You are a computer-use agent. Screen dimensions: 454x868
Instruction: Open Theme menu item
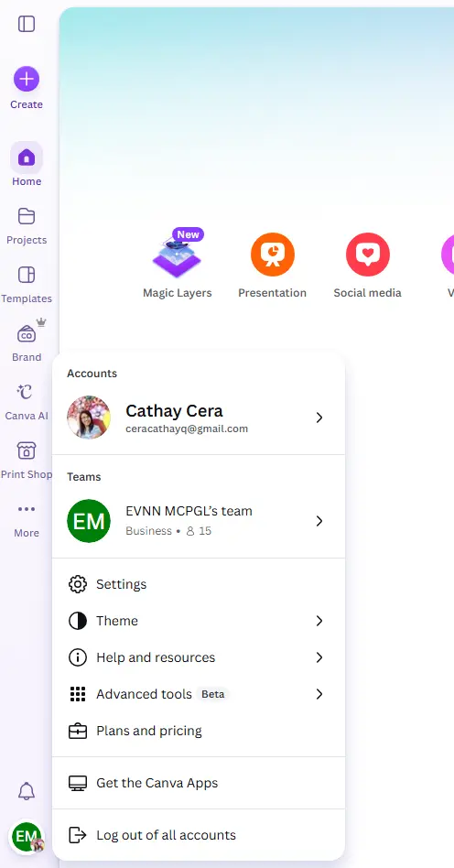199,621
